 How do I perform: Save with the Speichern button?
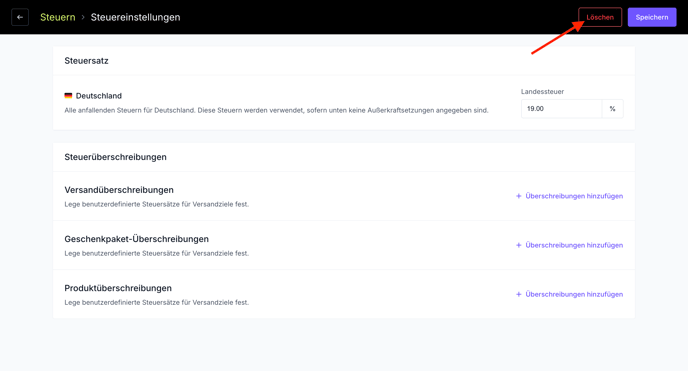point(652,17)
